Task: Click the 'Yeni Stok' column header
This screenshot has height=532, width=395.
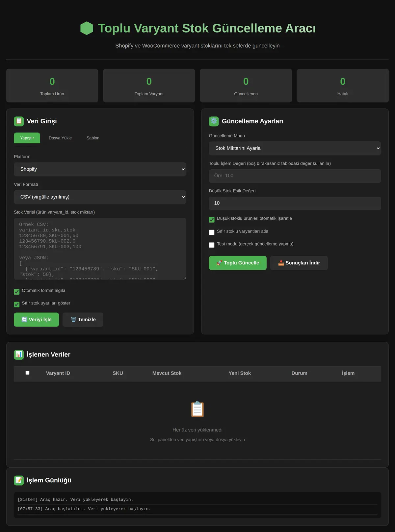Action: point(240,373)
